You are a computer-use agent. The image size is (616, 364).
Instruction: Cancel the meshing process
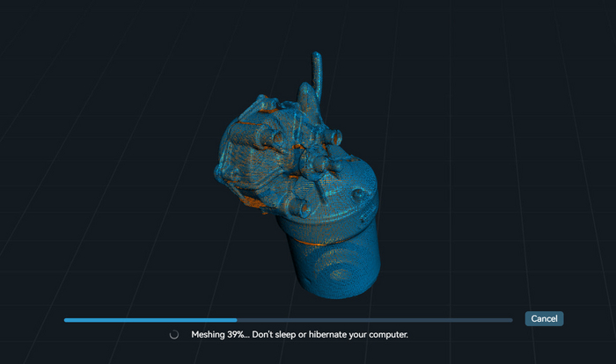pyautogui.click(x=544, y=318)
